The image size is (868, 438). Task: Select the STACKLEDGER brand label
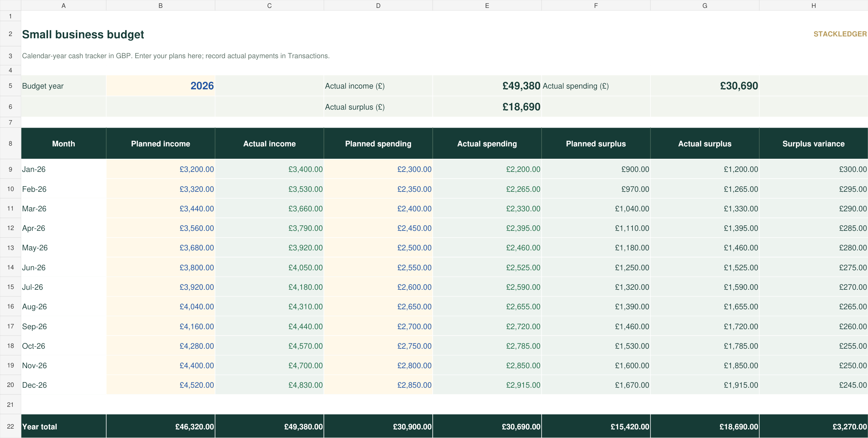pos(840,34)
